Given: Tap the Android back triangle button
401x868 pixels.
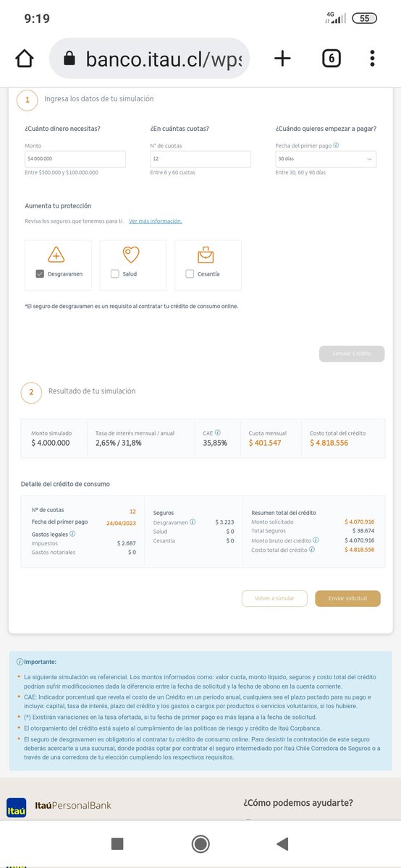Looking at the screenshot, I should (x=282, y=843).
